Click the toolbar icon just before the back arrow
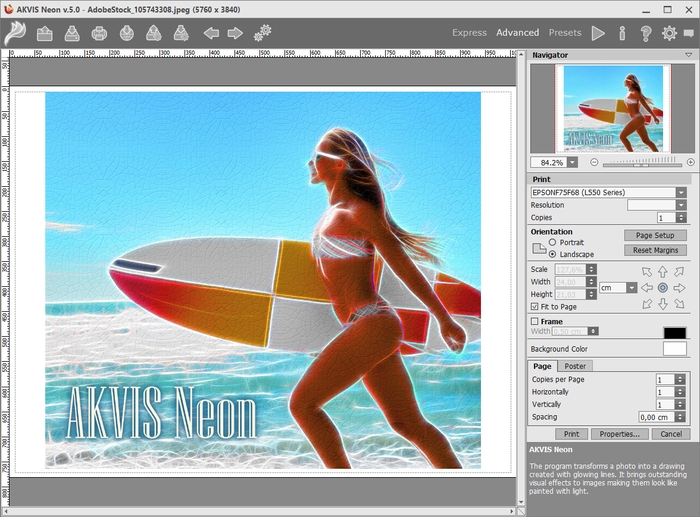Image resolution: width=700 pixels, height=517 pixels. (181, 33)
